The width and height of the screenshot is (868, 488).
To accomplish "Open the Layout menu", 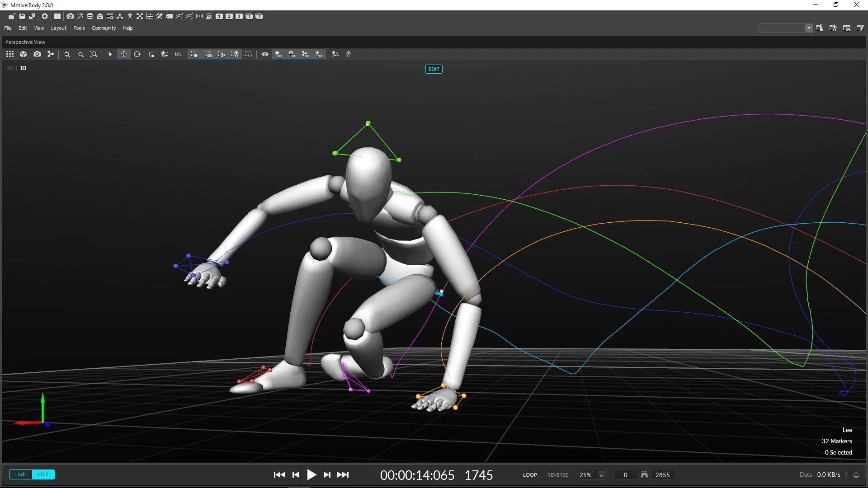I will (58, 28).
